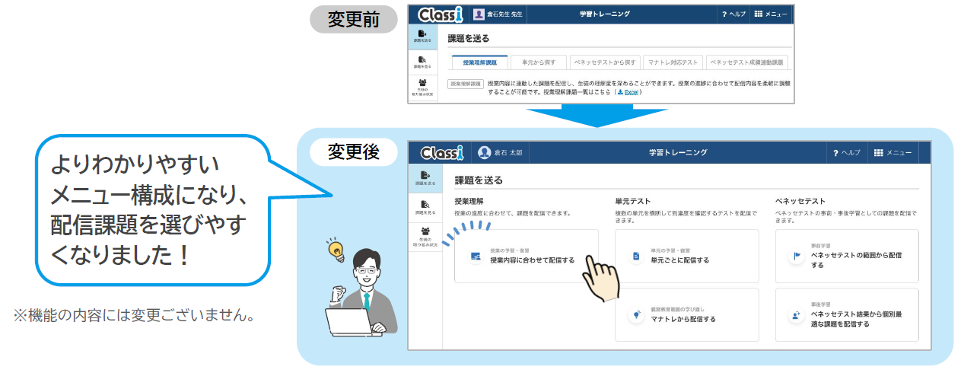Viewport: 980px width, 373px height.
Task: Click the blackboard icon on the 授業内容 card
Action: coord(476,257)
